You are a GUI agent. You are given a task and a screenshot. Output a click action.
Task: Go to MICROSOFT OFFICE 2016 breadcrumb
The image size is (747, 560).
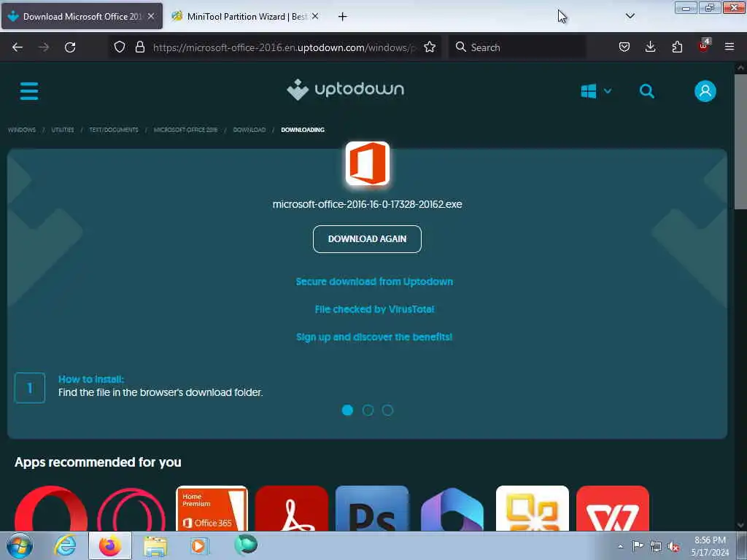point(185,130)
